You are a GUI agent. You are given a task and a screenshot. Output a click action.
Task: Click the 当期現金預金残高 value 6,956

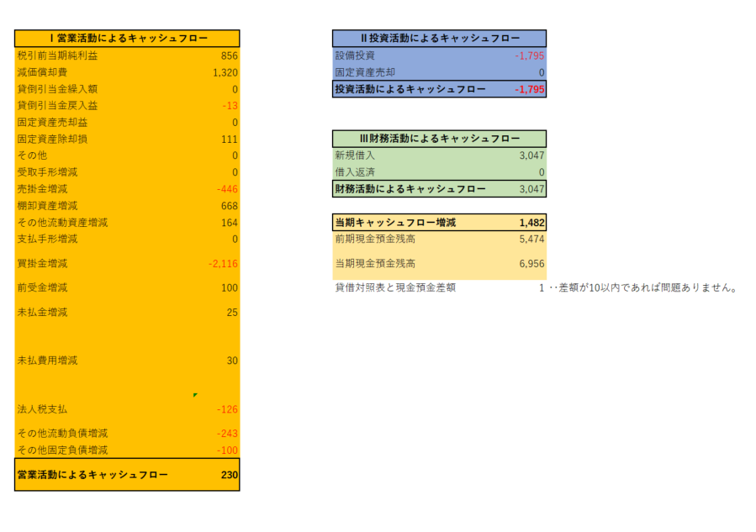tap(531, 264)
